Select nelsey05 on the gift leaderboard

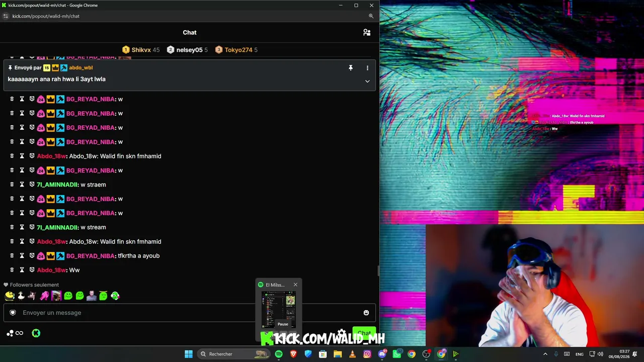pos(189,50)
